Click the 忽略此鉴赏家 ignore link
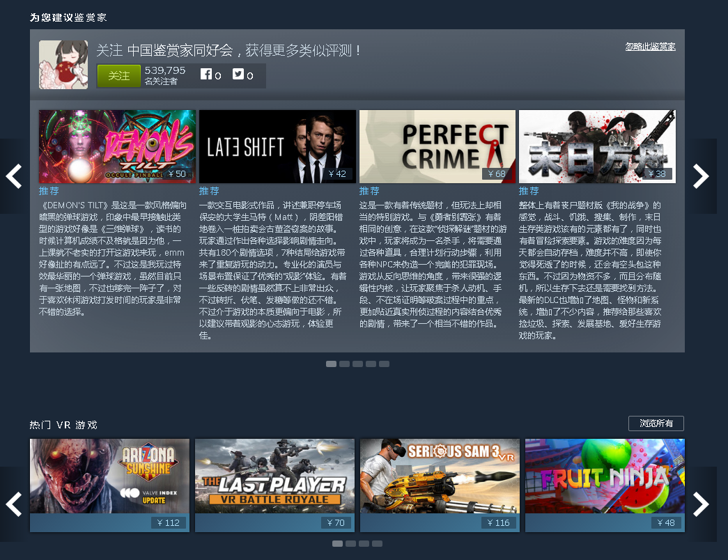This screenshot has height=560, width=728. point(651,46)
